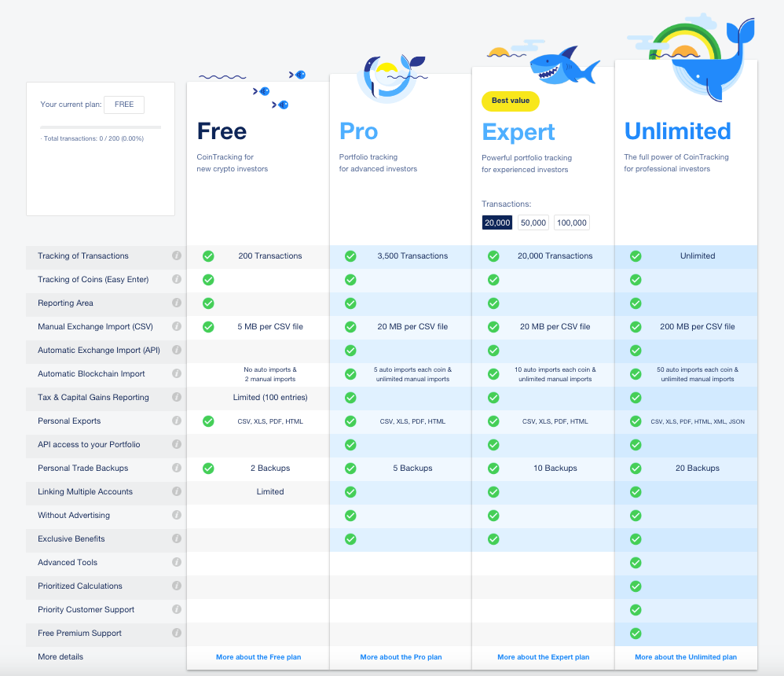Select 20,000 transactions option for Expert
The height and width of the screenshot is (676, 784).
pyautogui.click(x=497, y=222)
